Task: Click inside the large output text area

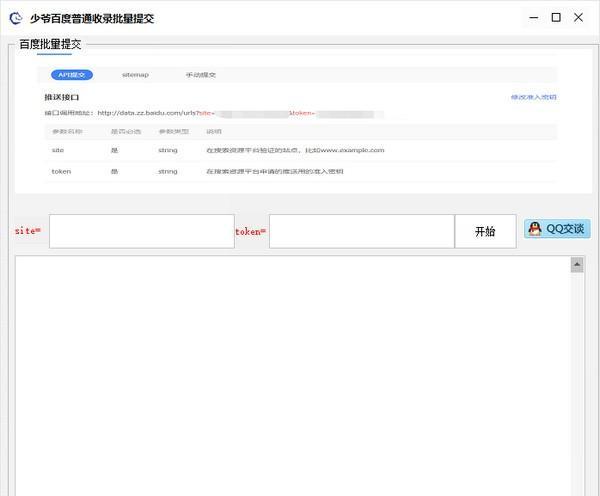Action: tap(293, 376)
